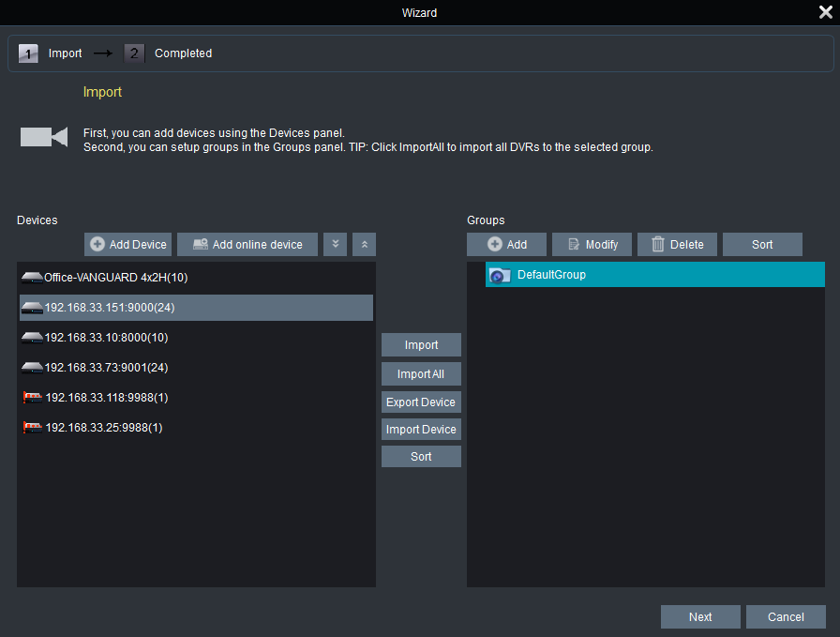Modify the selected group
840x637 pixels.
coord(592,245)
